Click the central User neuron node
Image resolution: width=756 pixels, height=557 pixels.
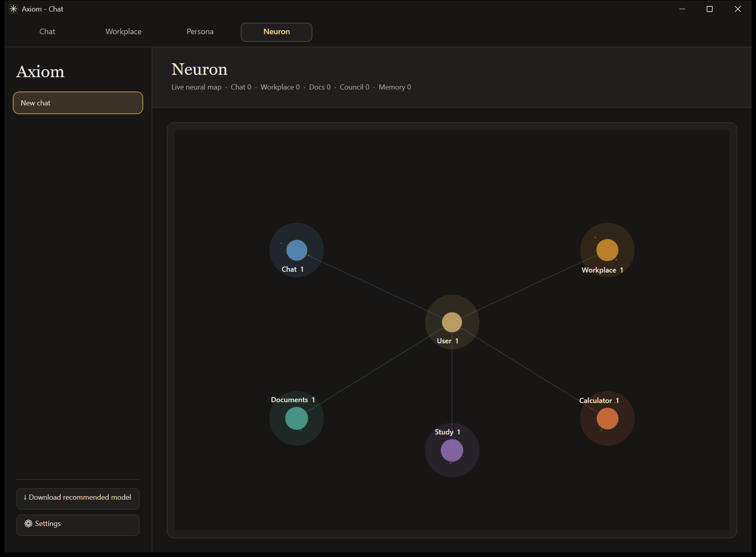pyautogui.click(x=452, y=322)
